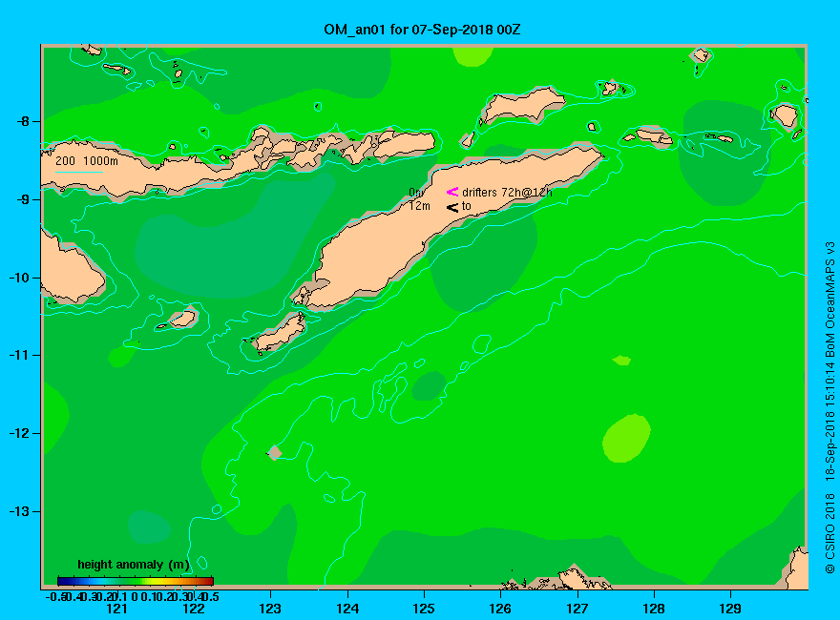This screenshot has height=620, width=840.
Task: Click latitude label -11
Action: tap(20, 355)
